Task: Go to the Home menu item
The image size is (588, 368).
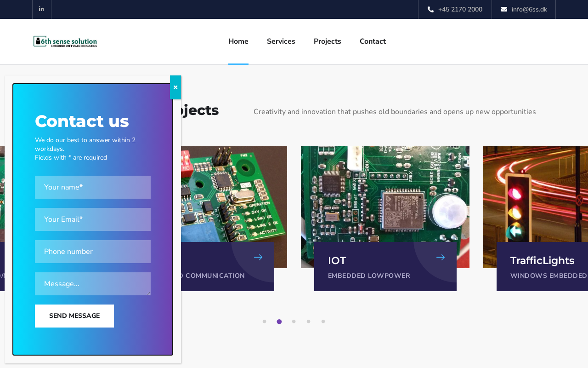Action: point(238,41)
